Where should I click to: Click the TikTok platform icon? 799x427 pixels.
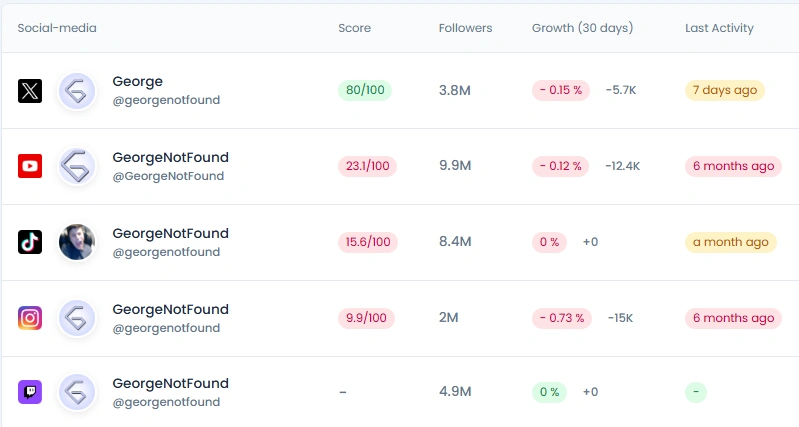pos(30,242)
